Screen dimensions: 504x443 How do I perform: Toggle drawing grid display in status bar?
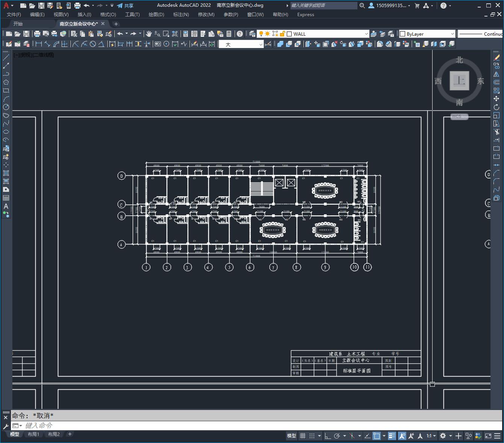point(303,436)
